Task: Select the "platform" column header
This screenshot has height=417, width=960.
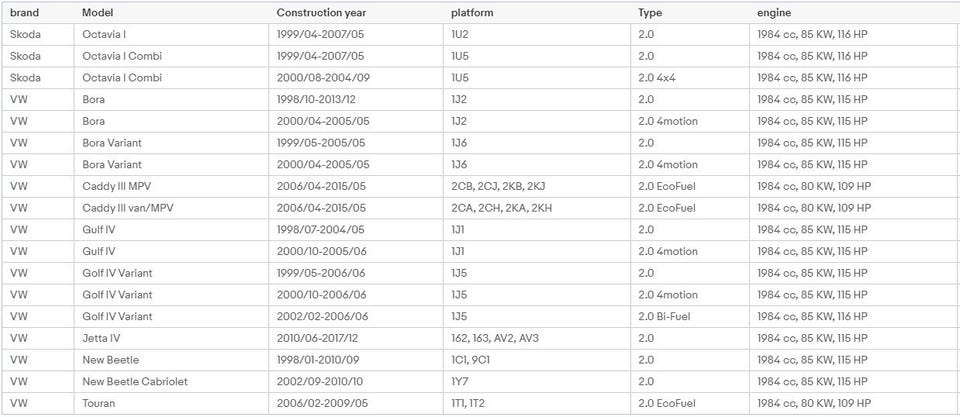Action: coord(472,13)
